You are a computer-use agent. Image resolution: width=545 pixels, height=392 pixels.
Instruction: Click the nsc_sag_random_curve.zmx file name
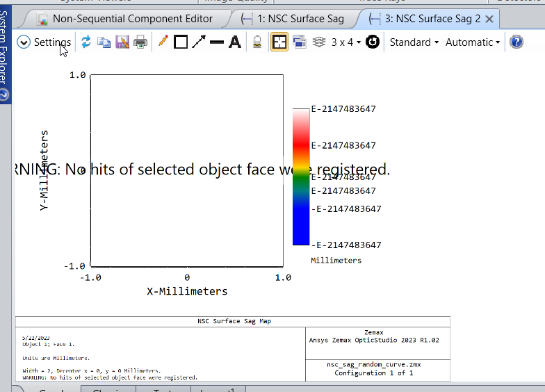click(374, 364)
